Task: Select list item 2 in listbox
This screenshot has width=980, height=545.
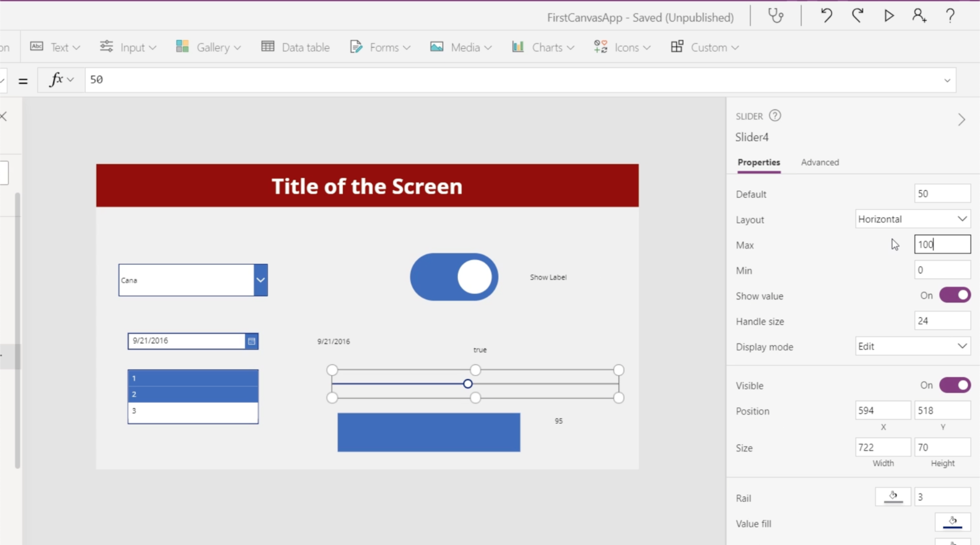Action: pos(193,394)
